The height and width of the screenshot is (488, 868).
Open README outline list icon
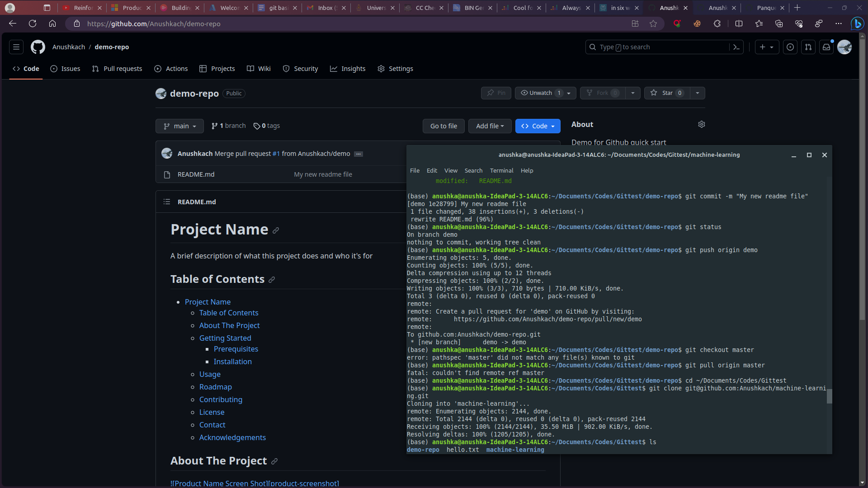tap(167, 202)
